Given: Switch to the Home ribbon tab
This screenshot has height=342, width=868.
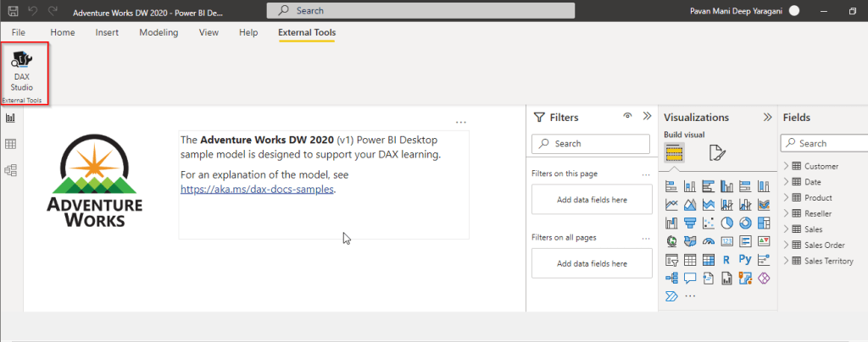Looking at the screenshot, I should [x=63, y=32].
